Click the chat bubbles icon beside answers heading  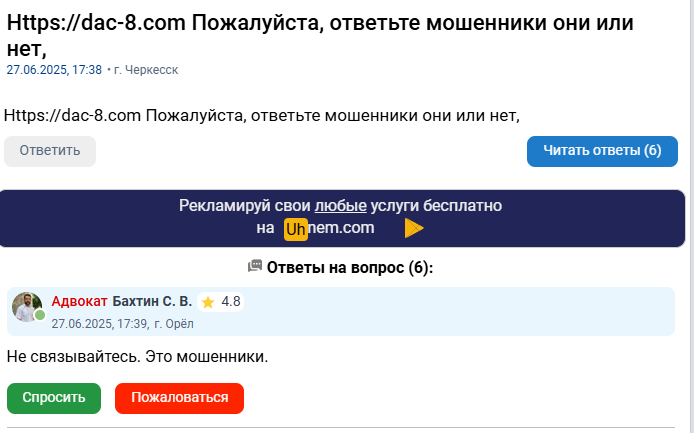[x=255, y=267]
